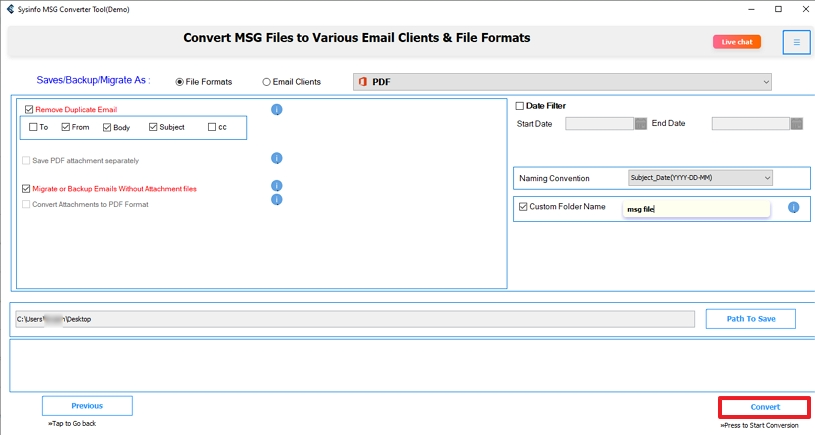
Task: Close the MSG Converter window
Action: point(805,9)
